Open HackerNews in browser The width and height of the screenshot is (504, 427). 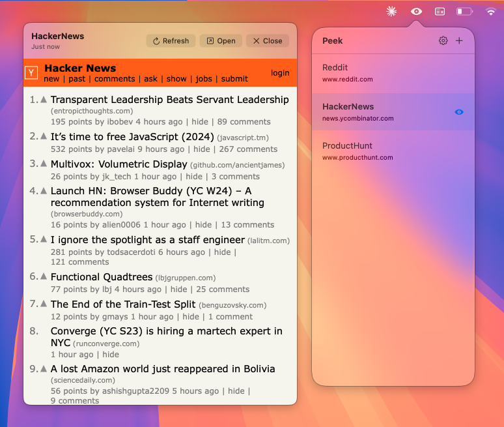tap(221, 41)
